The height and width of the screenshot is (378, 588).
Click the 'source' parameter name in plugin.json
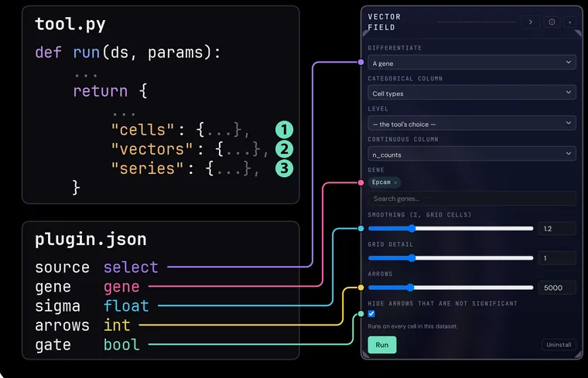(62, 267)
